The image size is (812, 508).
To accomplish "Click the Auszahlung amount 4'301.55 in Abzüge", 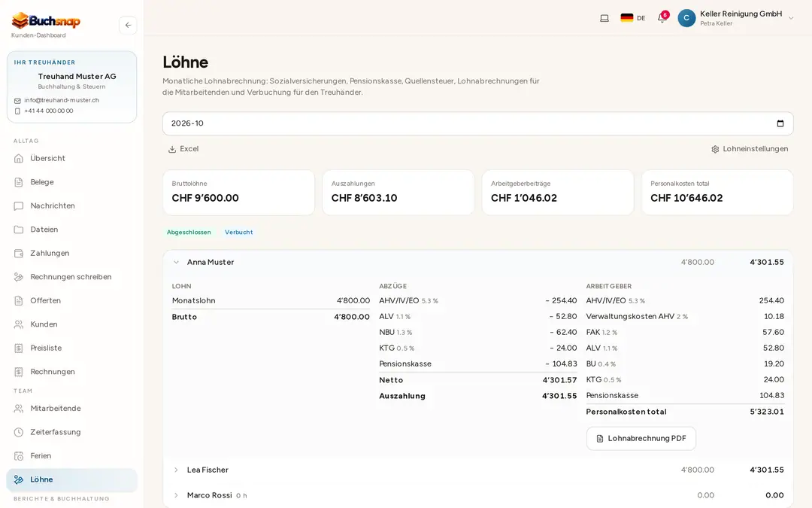I will (559, 396).
